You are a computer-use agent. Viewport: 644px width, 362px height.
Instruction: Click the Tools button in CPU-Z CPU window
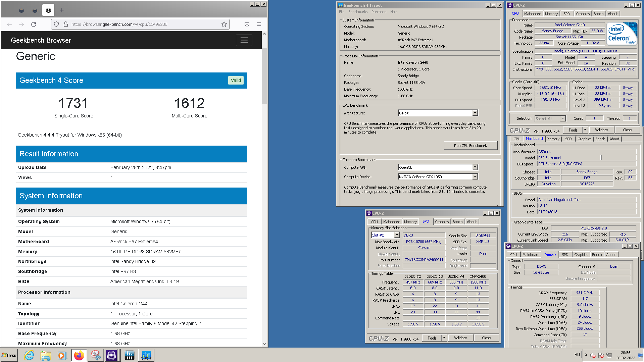pyautogui.click(x=573, y=130)
